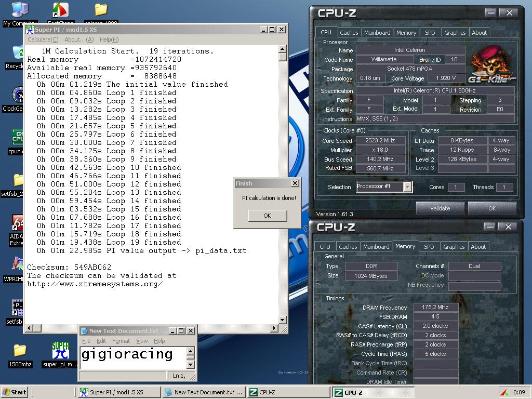Open Calculate menu in Super PI
The height and width of the screenshot is (399, 532).
point(43,39)
